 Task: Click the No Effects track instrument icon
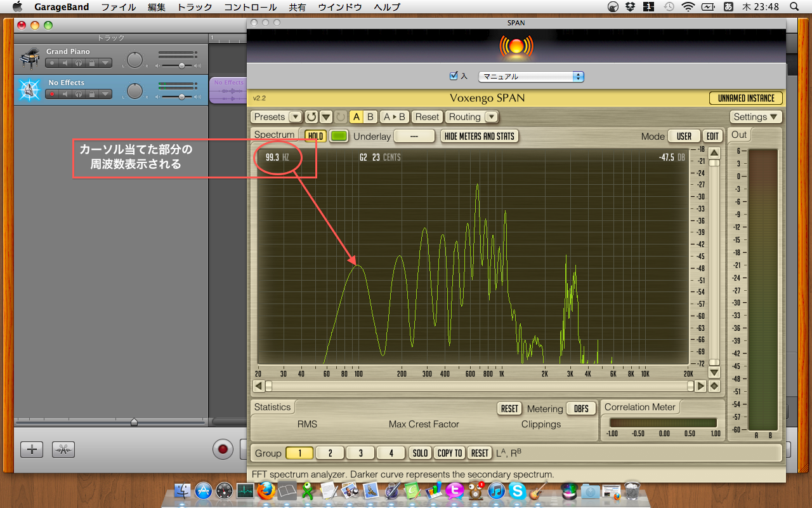[x=29, y=90]
